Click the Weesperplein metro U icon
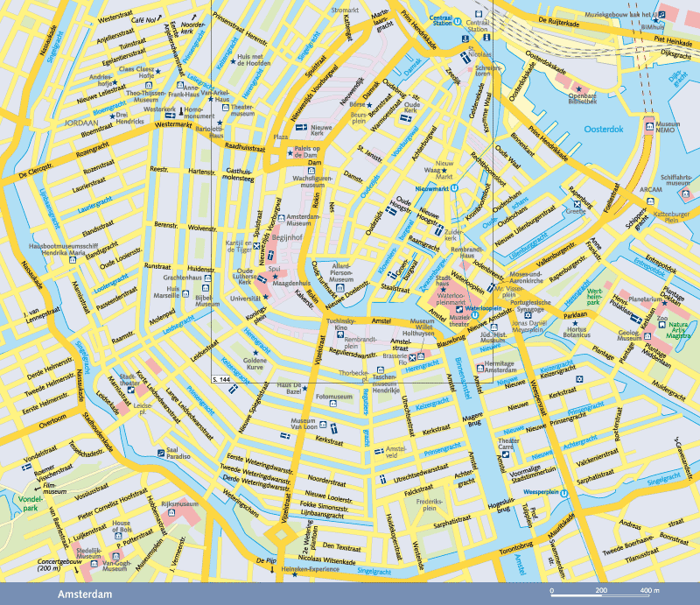The image size is (700, 605). 564,493
